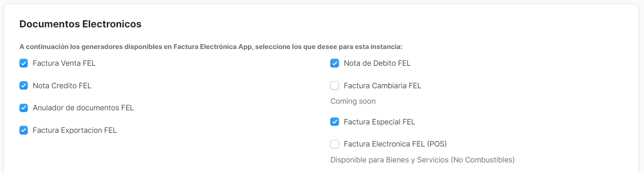Select the "Anulador de documentos FEL" label

83,108
